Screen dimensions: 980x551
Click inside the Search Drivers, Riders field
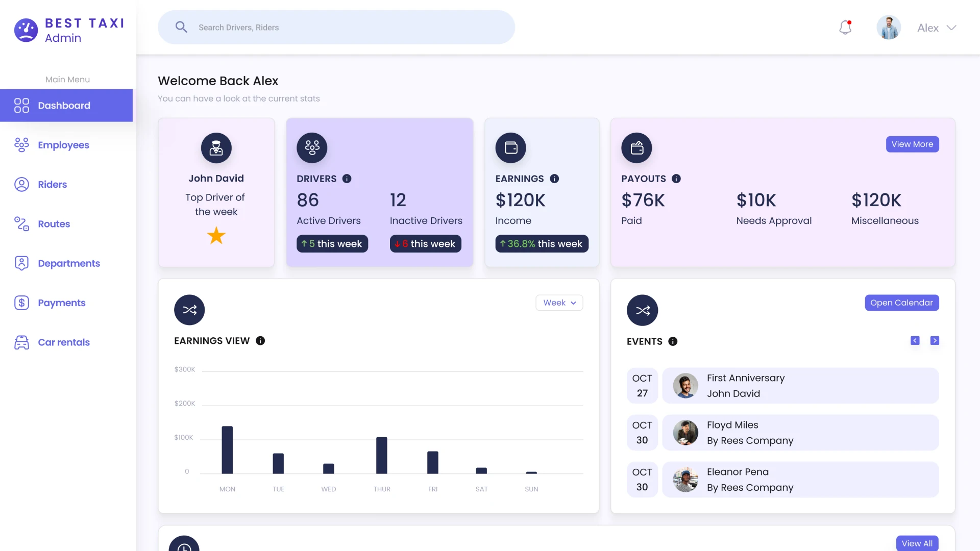[x=337, y=27]
